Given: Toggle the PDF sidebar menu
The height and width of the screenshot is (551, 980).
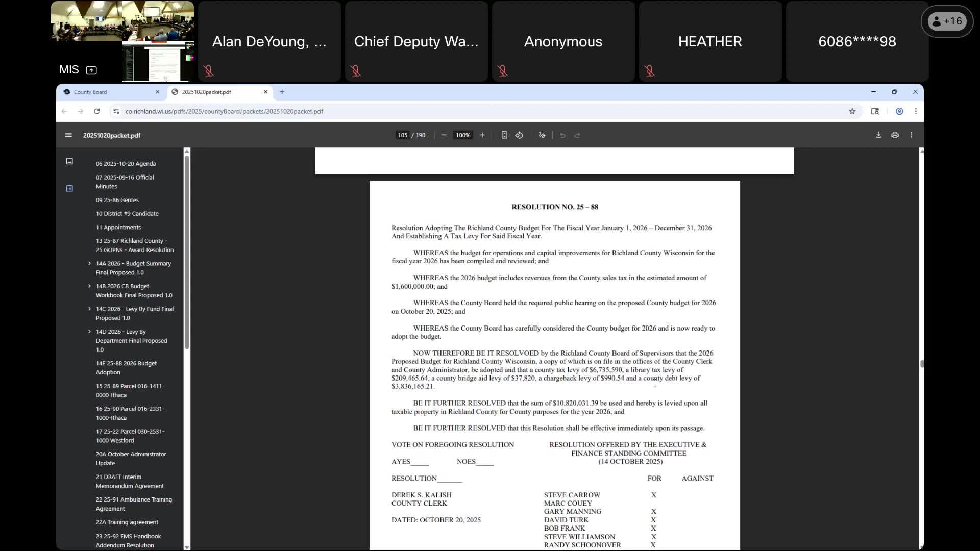Looking at the screenshot, I should pos(68,135).
